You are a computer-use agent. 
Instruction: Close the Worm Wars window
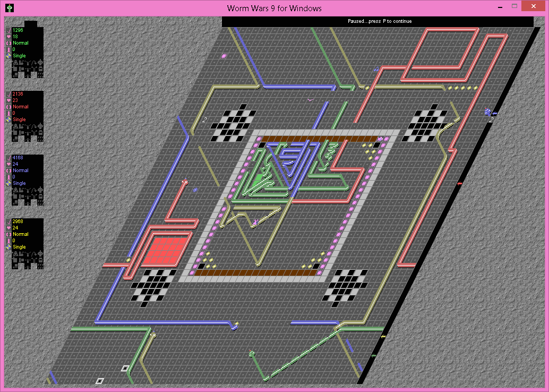point(533,6)
